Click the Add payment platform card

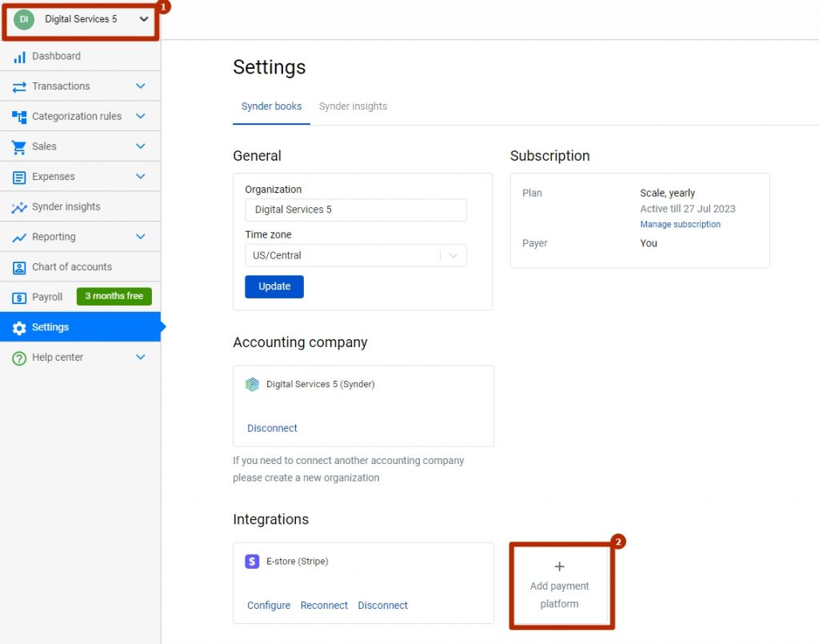[561, 586]
